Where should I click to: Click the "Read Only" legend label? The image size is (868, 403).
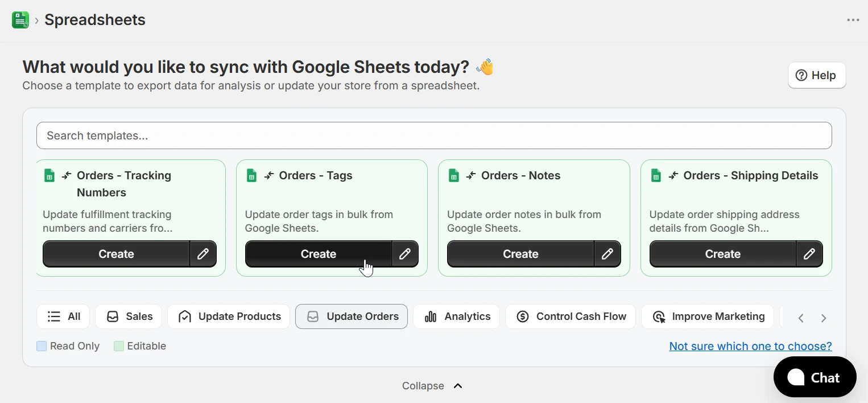click(x=75, y=346)
